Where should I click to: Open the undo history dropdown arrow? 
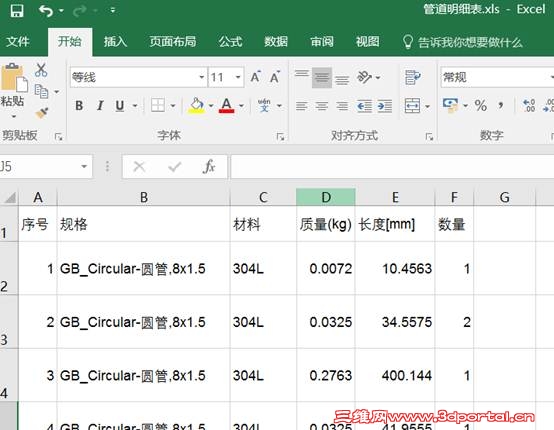tap(61, 11)
